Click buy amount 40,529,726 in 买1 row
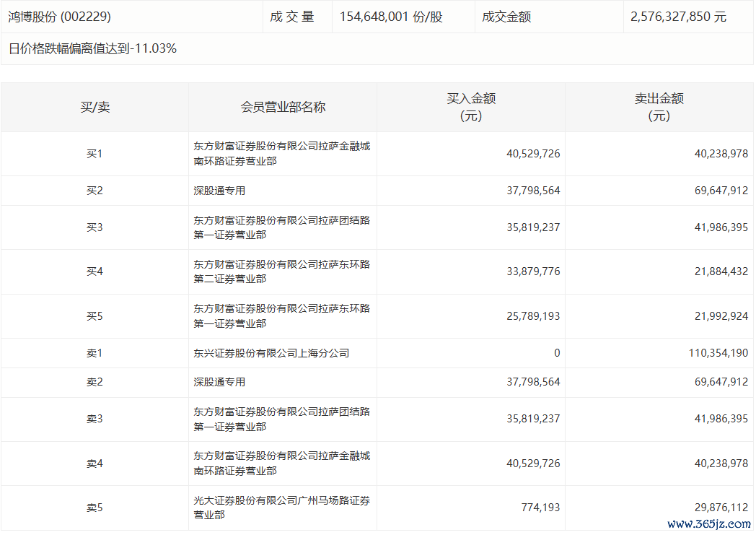756x535 pixels. point(533,154)
